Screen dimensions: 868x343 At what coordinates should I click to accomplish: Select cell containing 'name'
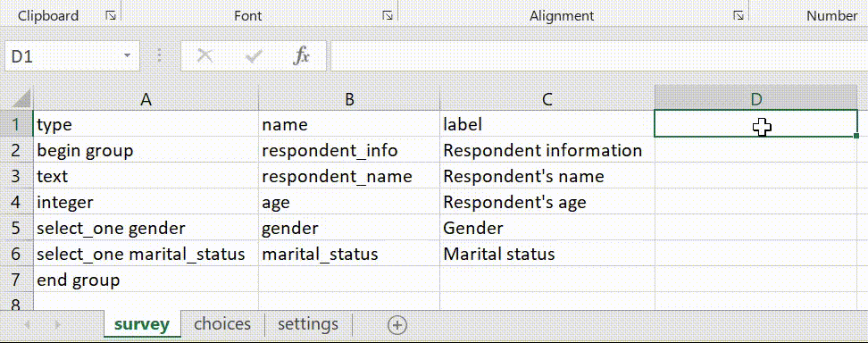349,124
